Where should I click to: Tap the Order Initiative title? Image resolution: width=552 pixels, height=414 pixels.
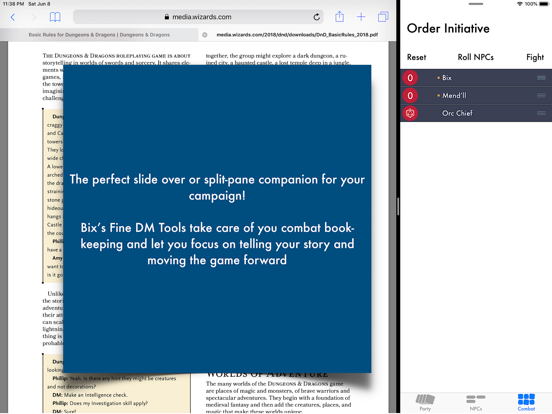[x=448, y=29]
